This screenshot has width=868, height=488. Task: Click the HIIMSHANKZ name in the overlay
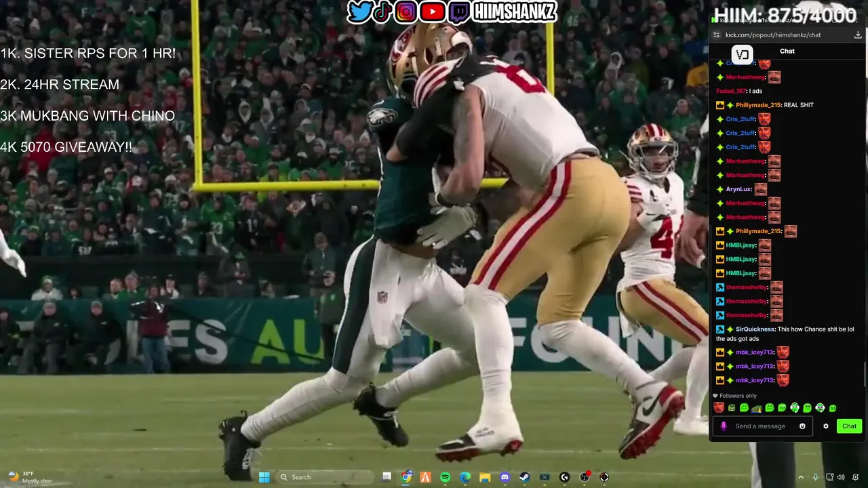click(x=515, y=12)
